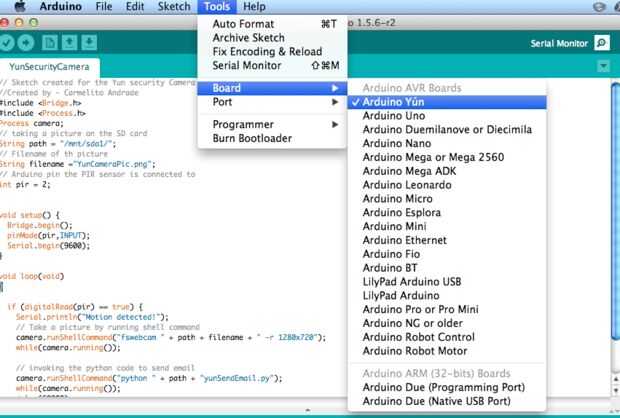The image size is (620, 418).
Task: Open the Help menu
Action: tap(254, 7)
